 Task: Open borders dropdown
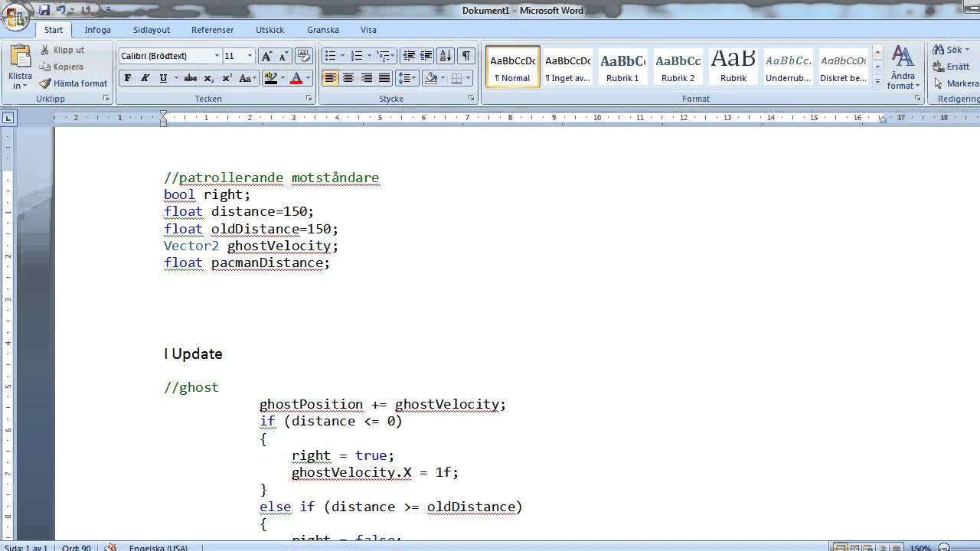[467, 78]
